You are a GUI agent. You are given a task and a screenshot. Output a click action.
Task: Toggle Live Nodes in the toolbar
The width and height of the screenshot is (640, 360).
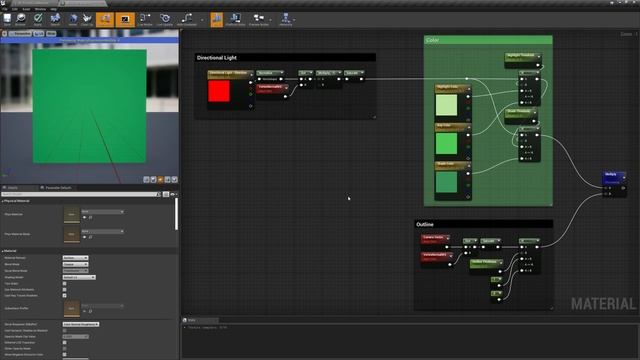[144, 19]
